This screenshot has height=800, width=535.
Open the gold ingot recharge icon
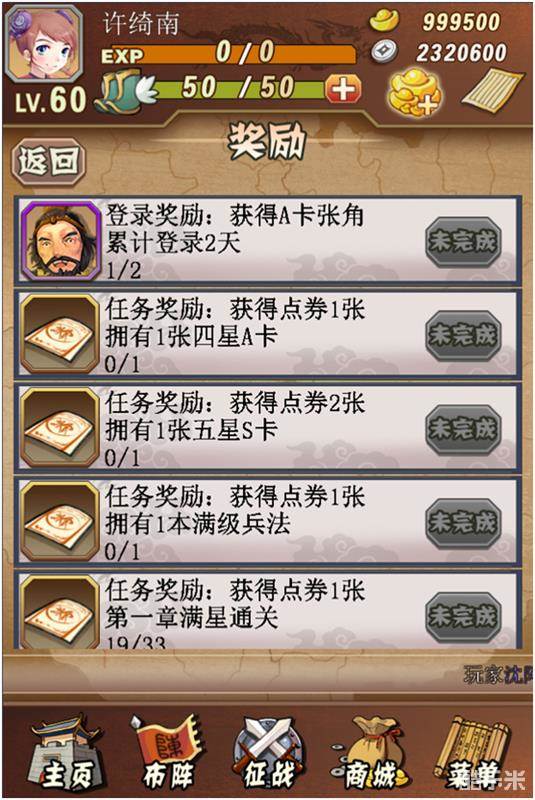click(x=415, y=93)
